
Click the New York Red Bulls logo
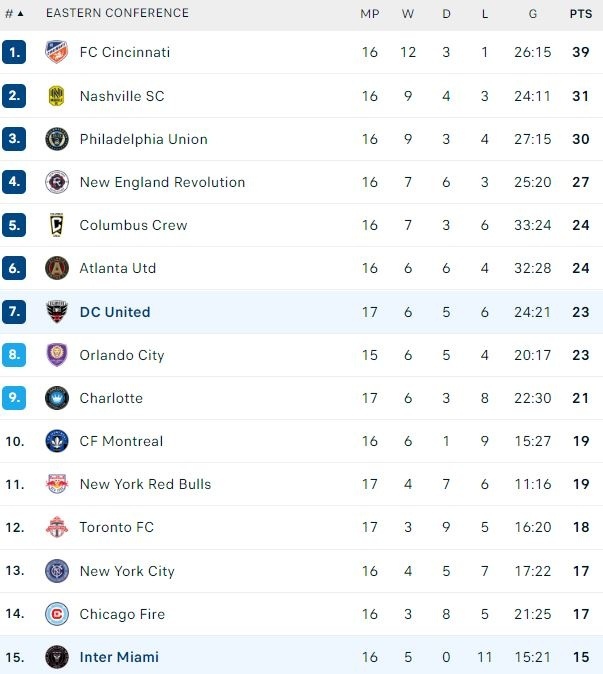[56, 484]
